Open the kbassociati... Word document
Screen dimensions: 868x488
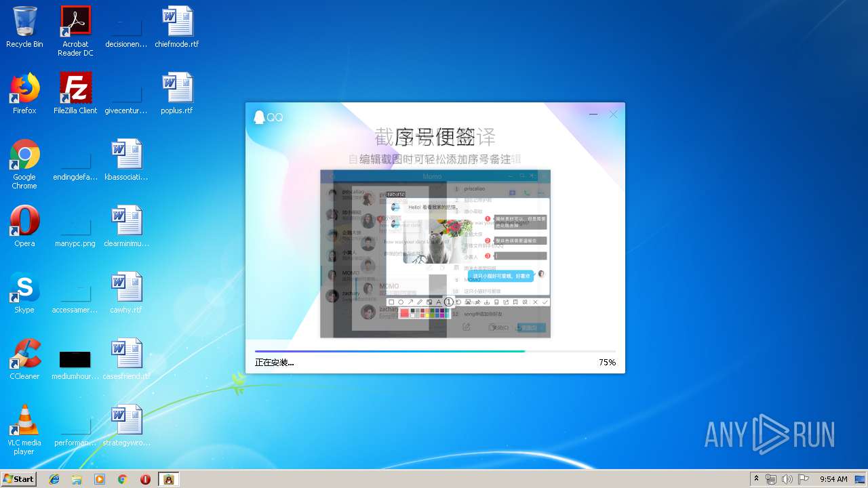coord(126,160)
